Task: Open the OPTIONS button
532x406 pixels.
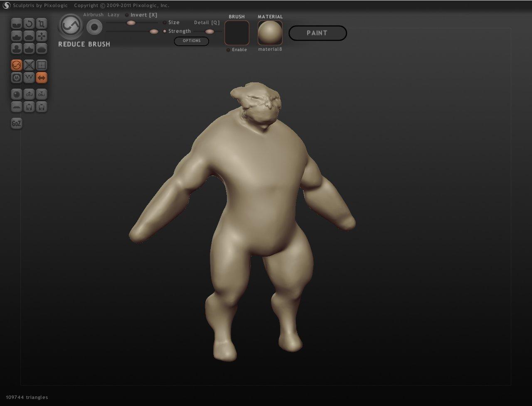Action: pyautogui.click(x=191, y=41)
